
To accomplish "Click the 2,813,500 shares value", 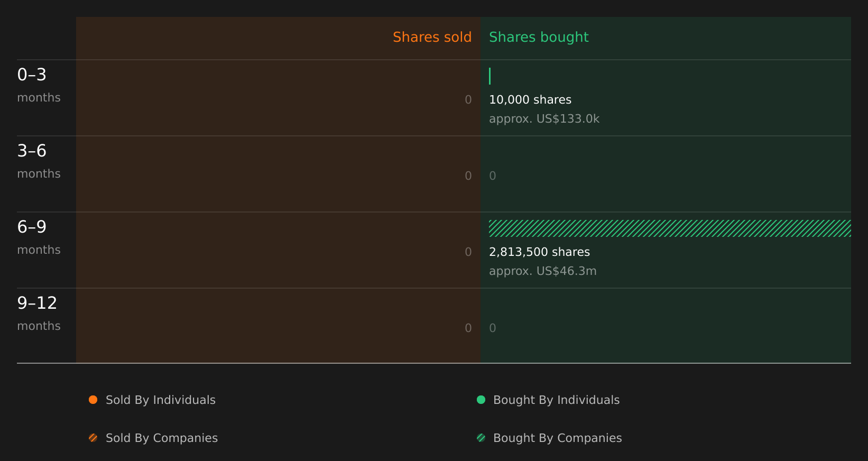I will click(539, 252).
